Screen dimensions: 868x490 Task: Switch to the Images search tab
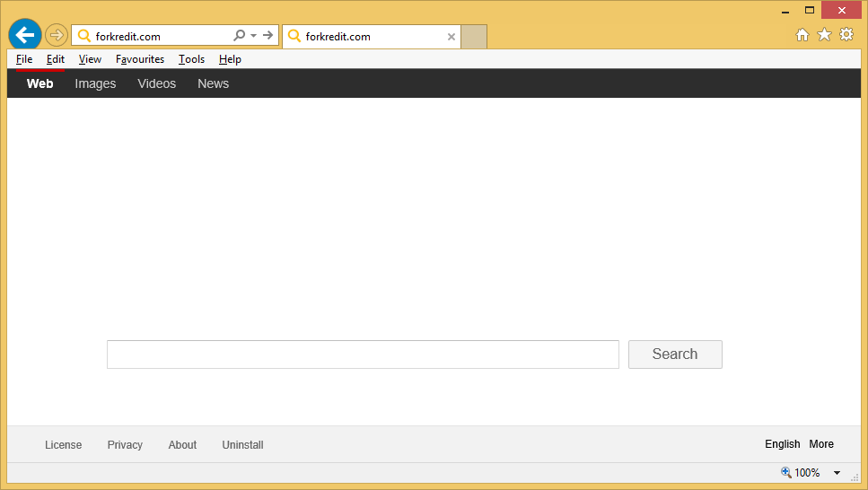pos(95,83)
